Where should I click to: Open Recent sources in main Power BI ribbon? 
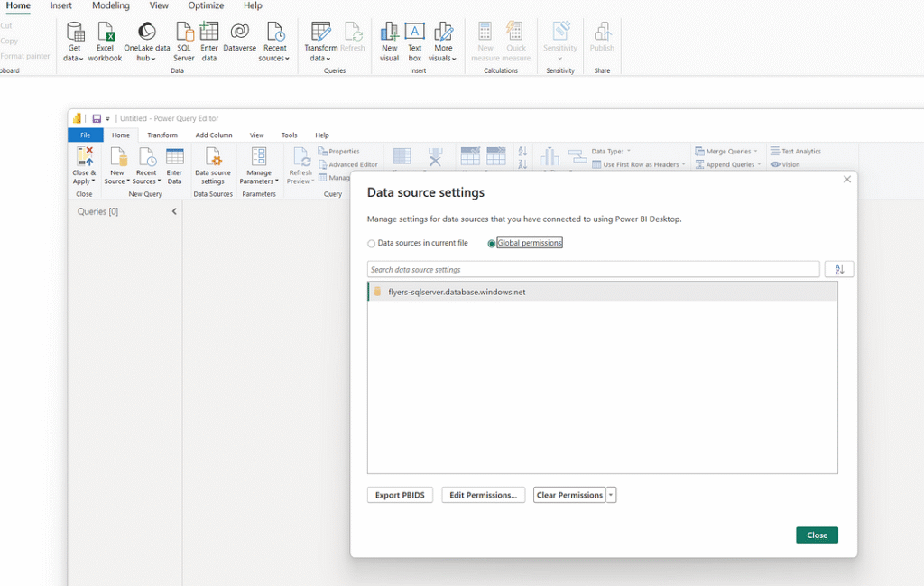[274, 42]
